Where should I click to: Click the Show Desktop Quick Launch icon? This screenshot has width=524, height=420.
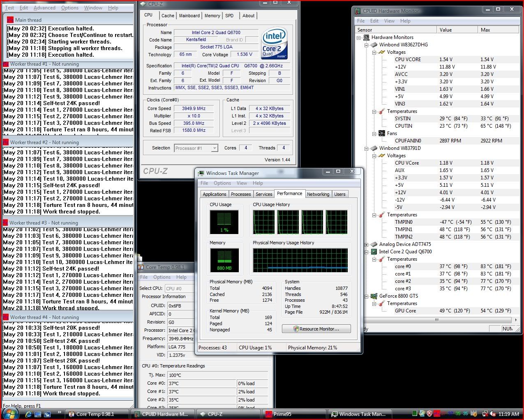pyautogui.click(x=38, y=414)
